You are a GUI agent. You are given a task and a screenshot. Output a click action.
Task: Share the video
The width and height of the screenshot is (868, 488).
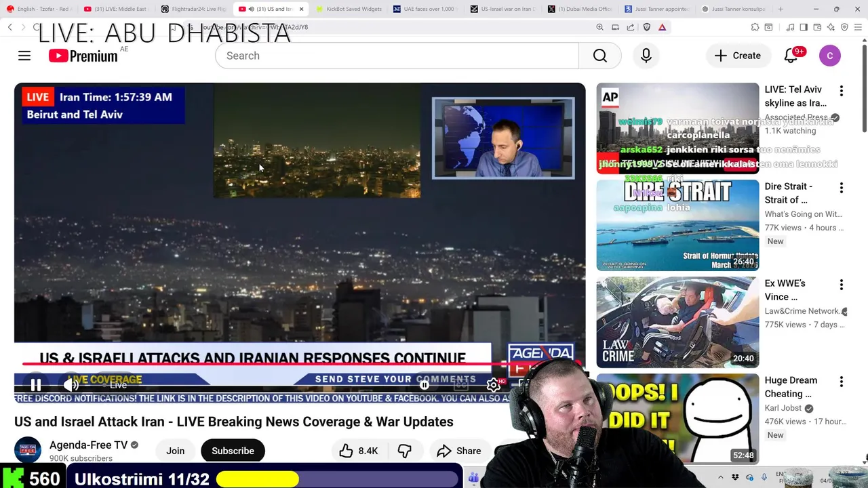459,451
